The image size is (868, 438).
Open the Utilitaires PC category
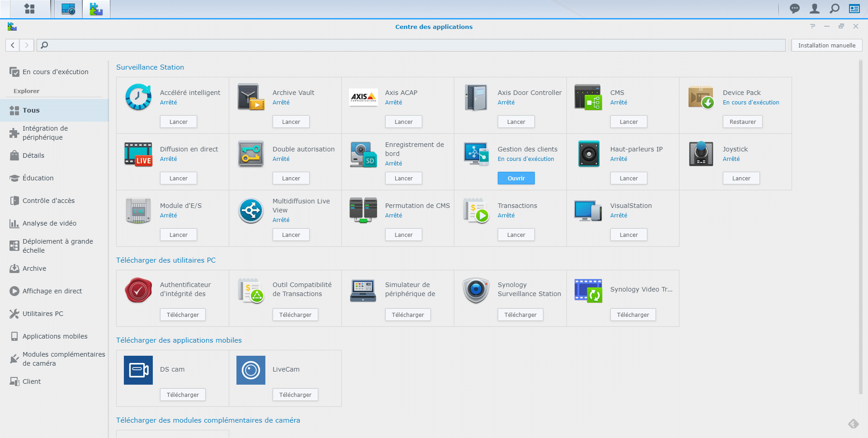[54, 314]
